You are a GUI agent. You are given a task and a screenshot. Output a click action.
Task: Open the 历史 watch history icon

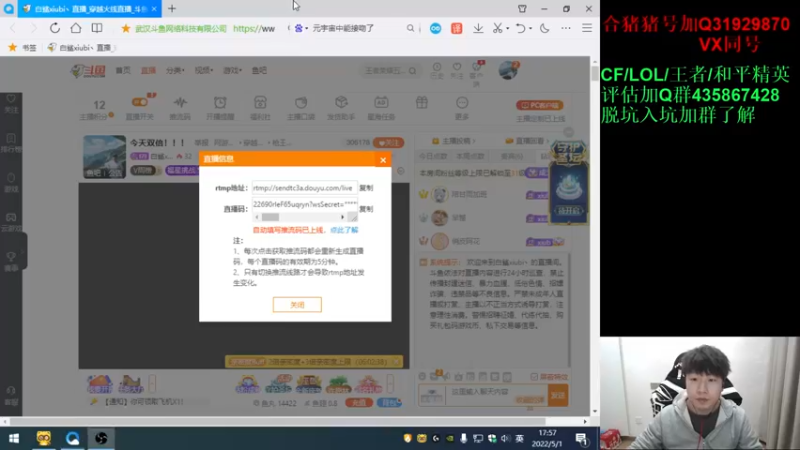(x=437, y=70)
